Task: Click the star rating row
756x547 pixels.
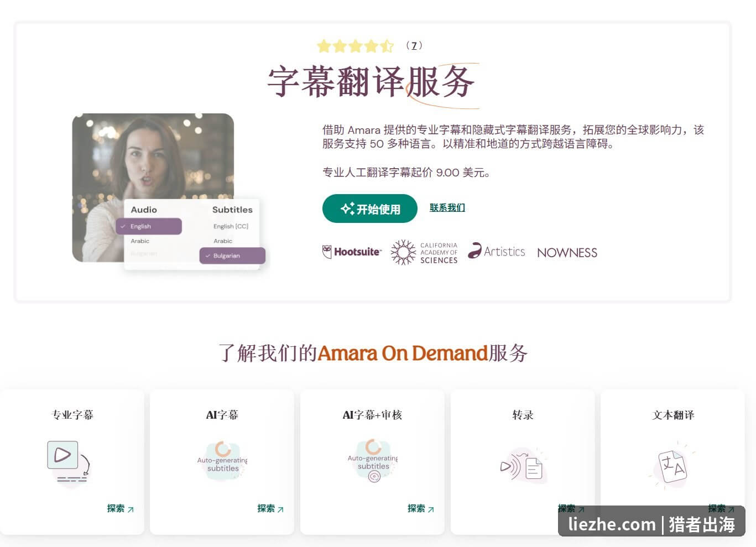Action: point(355,46)
